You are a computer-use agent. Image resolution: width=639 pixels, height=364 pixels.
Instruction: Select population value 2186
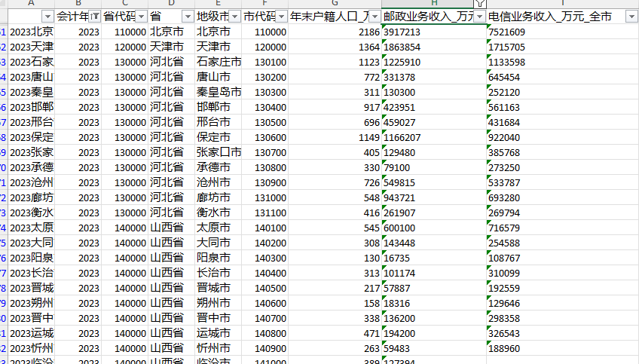pyautogui.click(x=335, y=32)
